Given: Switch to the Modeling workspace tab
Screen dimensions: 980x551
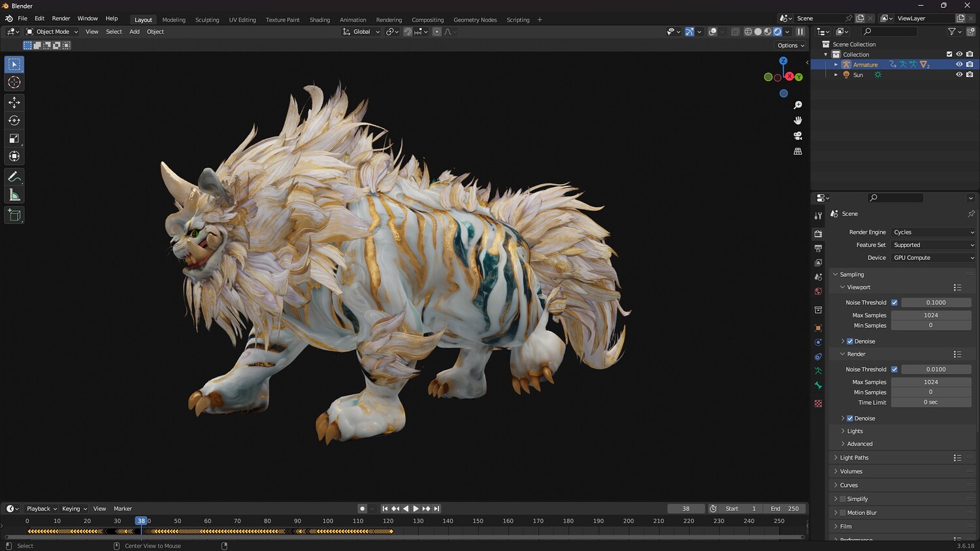Looking at the screenshot, I should (x=174, y=20).
